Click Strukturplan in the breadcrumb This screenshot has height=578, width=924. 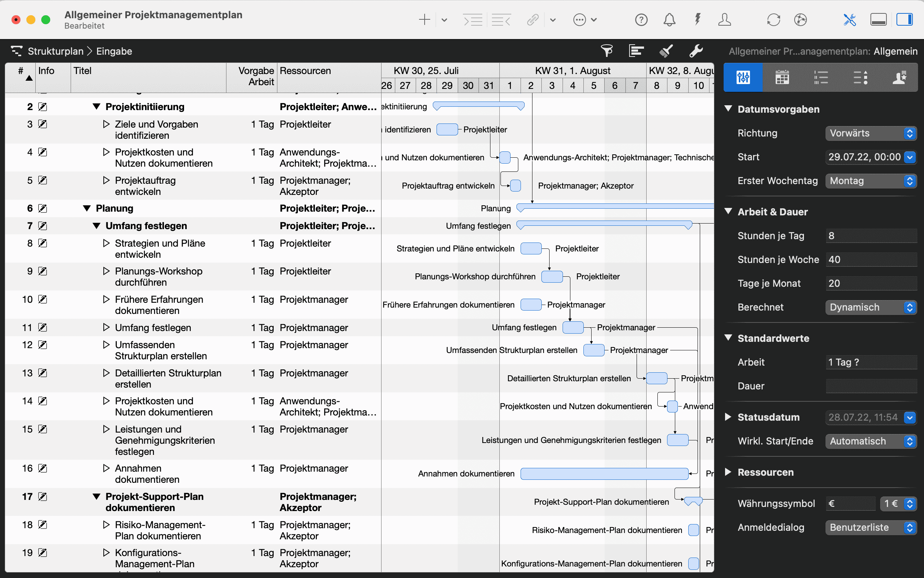(x=55, y=51)
